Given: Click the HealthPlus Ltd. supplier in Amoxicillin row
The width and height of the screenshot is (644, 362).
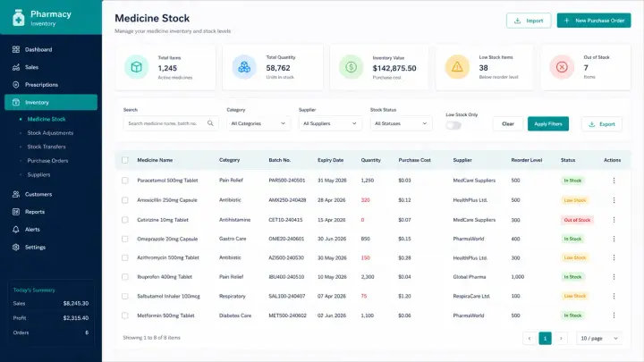Looking at the screenshot, I should coord(470,200).
